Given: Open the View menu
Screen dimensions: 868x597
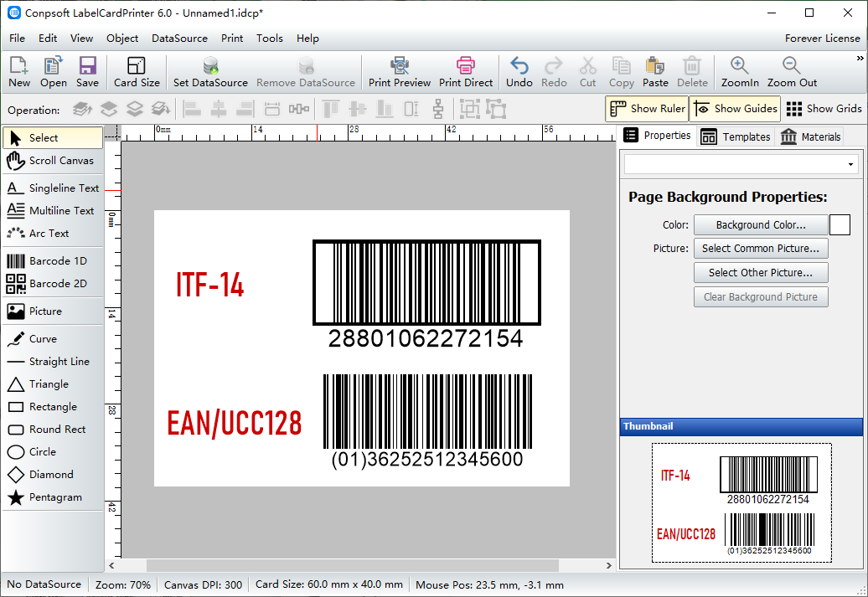Looking at the screenshot, I should [81, 39].
